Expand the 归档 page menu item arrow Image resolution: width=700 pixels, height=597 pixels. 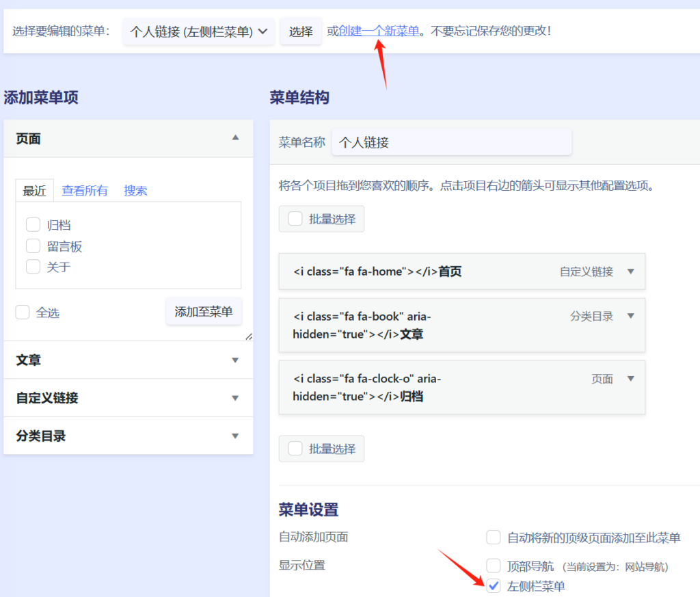pyautogui.click(x=630, y=379)
